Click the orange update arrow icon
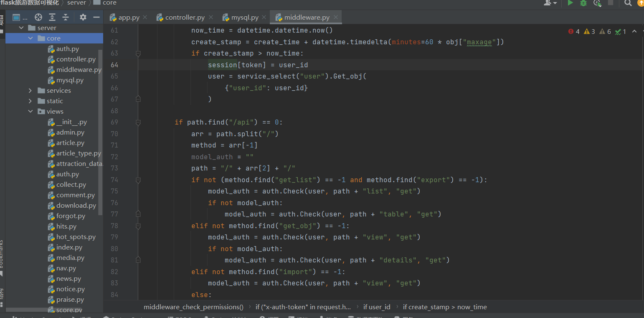Viewport: 644px width, 318px height. 641,3
